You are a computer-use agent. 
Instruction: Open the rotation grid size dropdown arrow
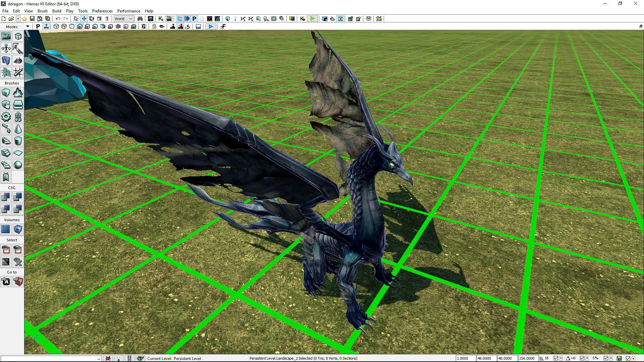pyautogui.click(x=587, y=359)
